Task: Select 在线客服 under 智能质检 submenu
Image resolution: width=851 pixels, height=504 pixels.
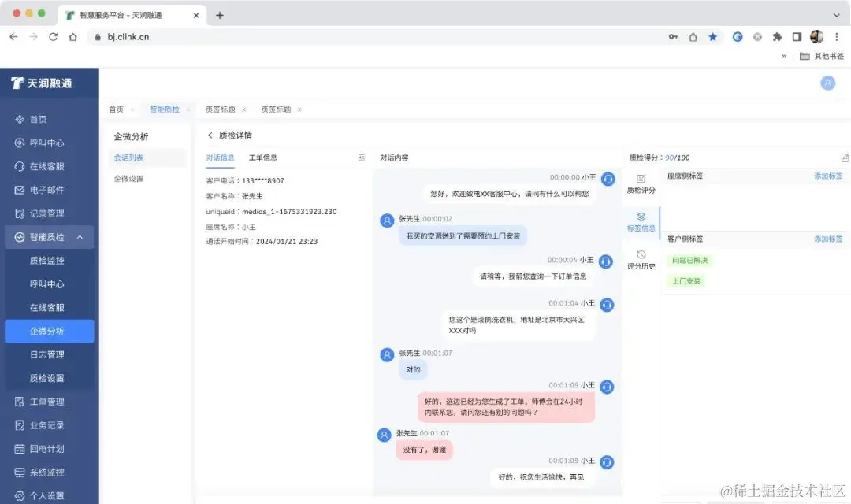Action: 47,308
